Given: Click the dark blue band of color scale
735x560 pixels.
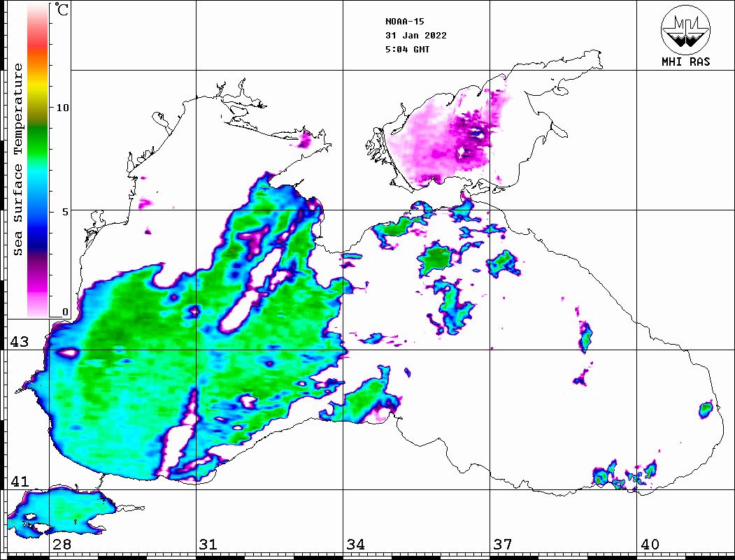Looking at the screenshot, I should click(38, 236).
